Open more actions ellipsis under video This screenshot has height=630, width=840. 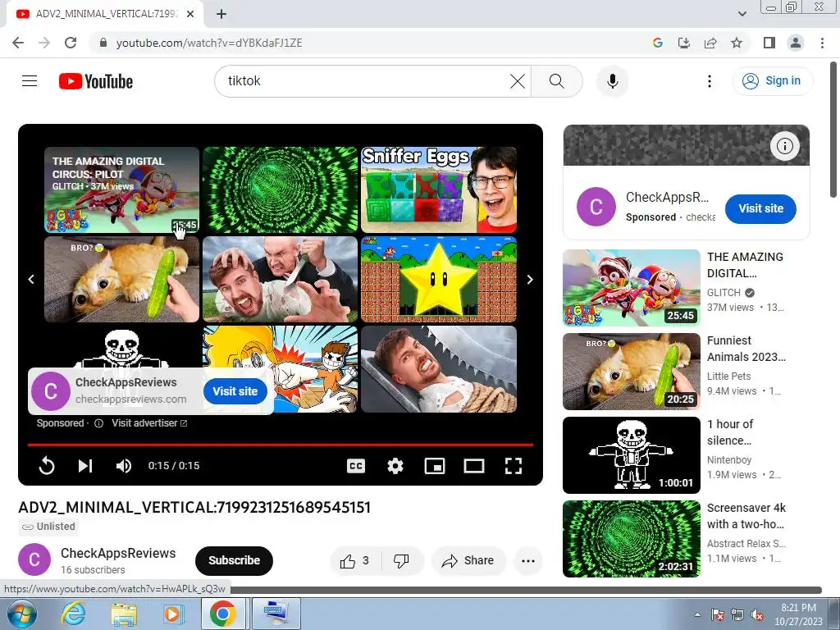point(528,561)
